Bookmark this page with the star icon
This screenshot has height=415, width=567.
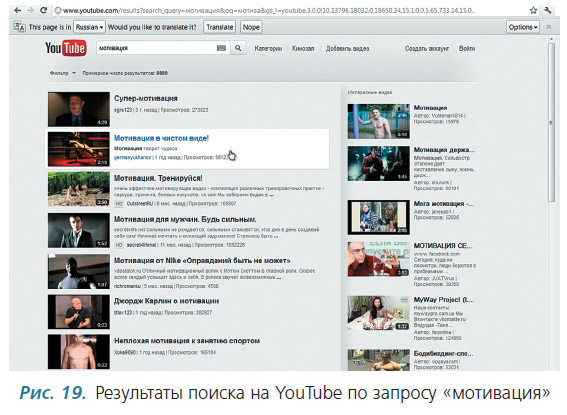533,10
